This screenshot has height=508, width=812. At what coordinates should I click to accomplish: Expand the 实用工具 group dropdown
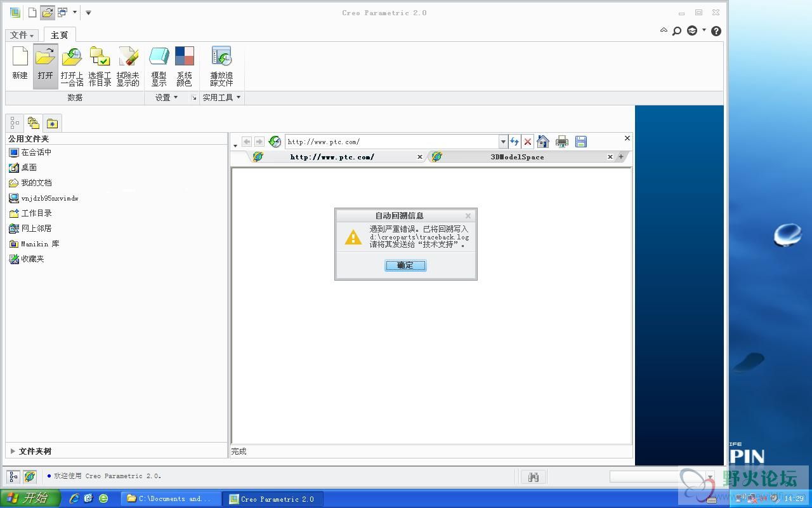(221, 97)
